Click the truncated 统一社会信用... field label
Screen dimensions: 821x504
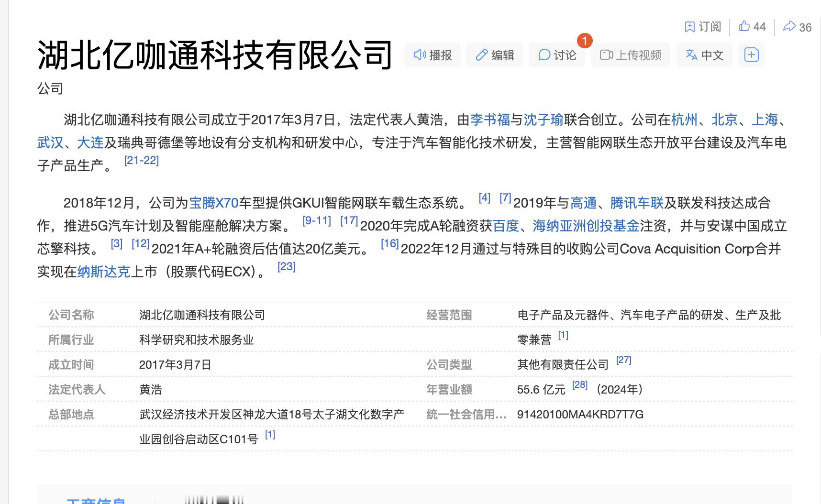coord(466,415)
